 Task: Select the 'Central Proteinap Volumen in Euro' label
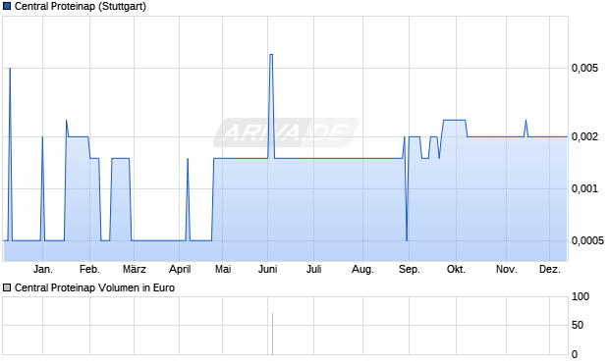coord(94,287)
